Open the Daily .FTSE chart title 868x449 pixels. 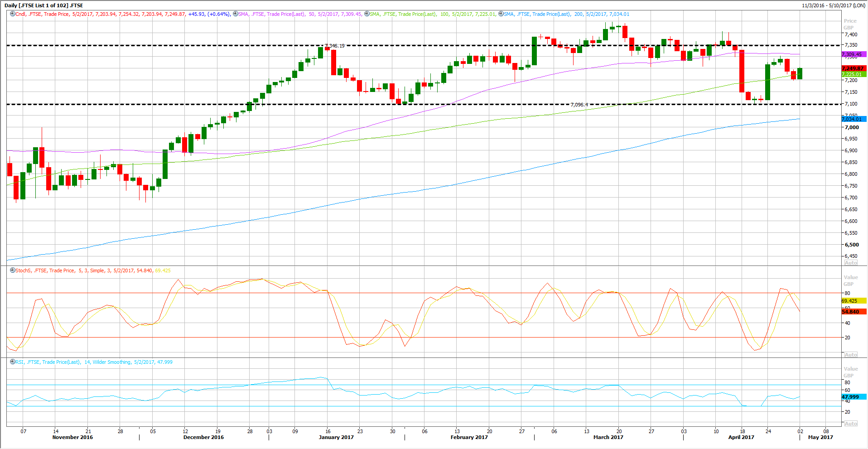point(44,5)
